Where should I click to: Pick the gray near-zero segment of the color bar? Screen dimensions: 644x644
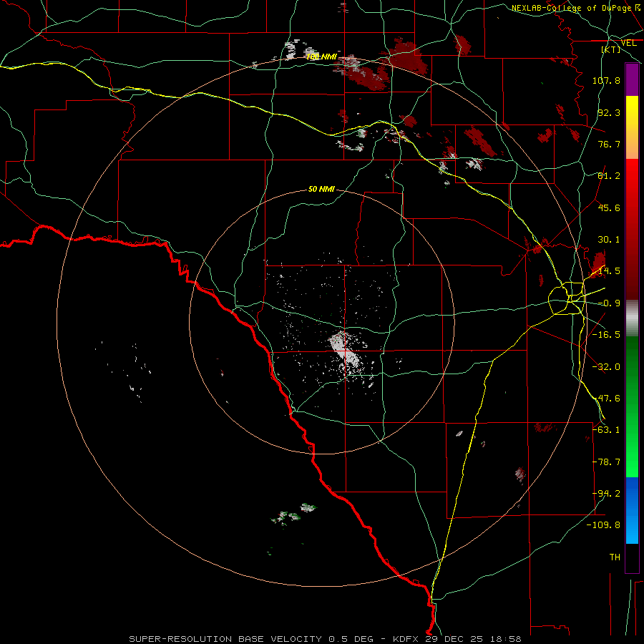[x=632, y=318]
